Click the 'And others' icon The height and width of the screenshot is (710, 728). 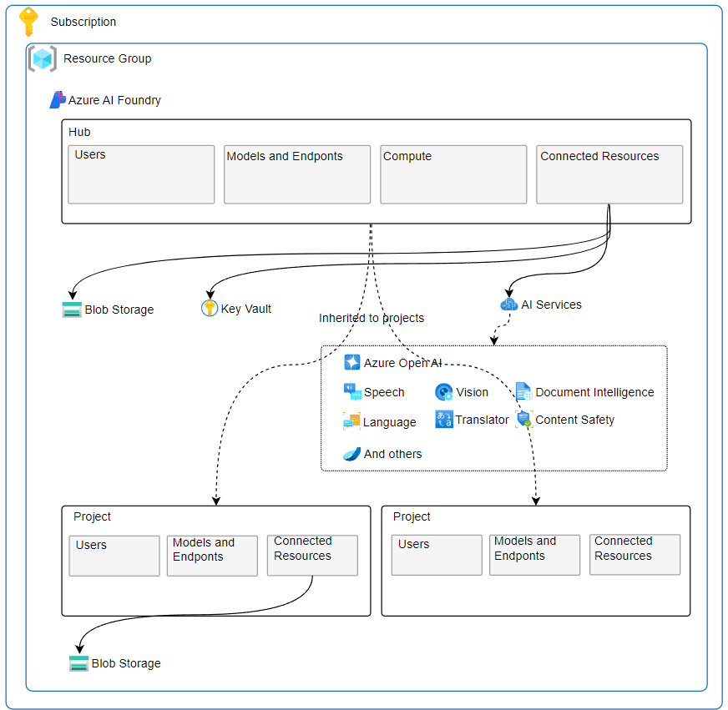pyautogui.click(x=352, y=454)
